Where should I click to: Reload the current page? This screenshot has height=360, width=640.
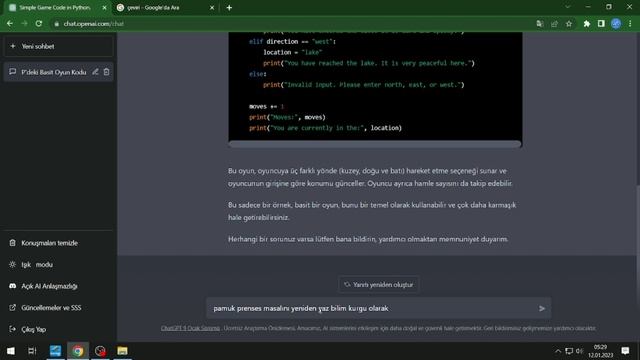(39, 24)
